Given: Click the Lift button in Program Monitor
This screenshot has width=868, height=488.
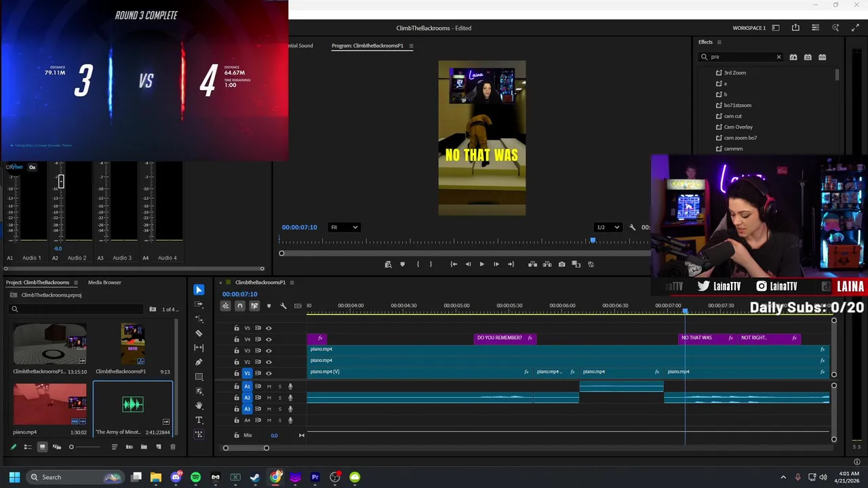Looking at the screenshot, I should [x=532, y=264].
